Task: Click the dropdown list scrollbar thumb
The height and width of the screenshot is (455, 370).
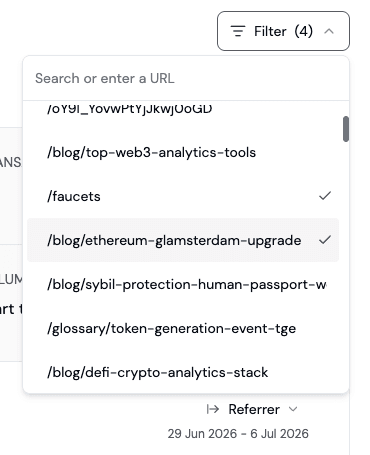Action: pyautogui.click(x=346, y=129)
